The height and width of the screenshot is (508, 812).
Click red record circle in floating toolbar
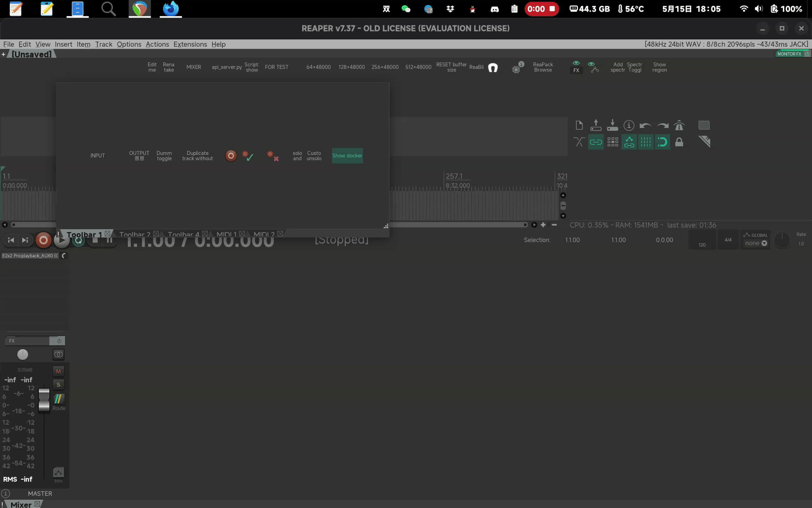tap(231, 156)
